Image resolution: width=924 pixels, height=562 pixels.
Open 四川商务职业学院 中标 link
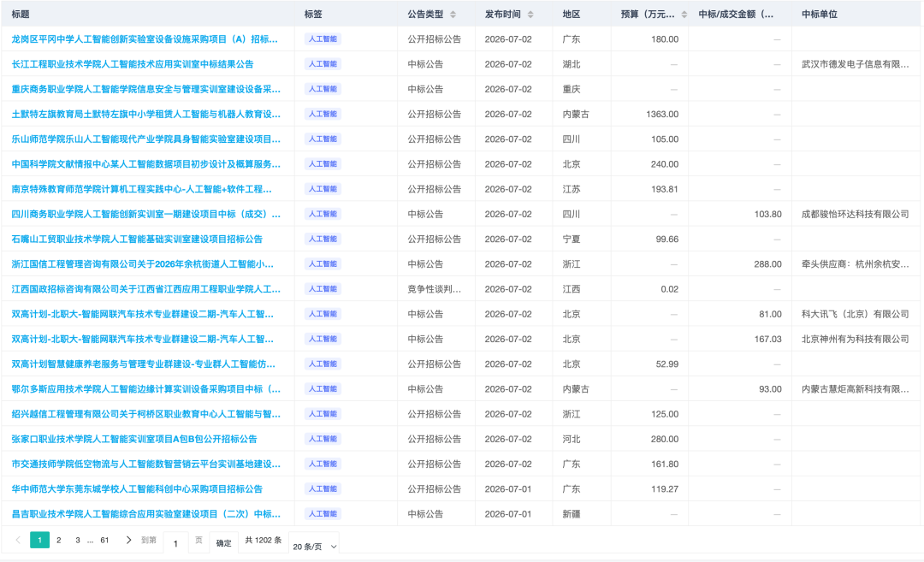coord(146,214)
